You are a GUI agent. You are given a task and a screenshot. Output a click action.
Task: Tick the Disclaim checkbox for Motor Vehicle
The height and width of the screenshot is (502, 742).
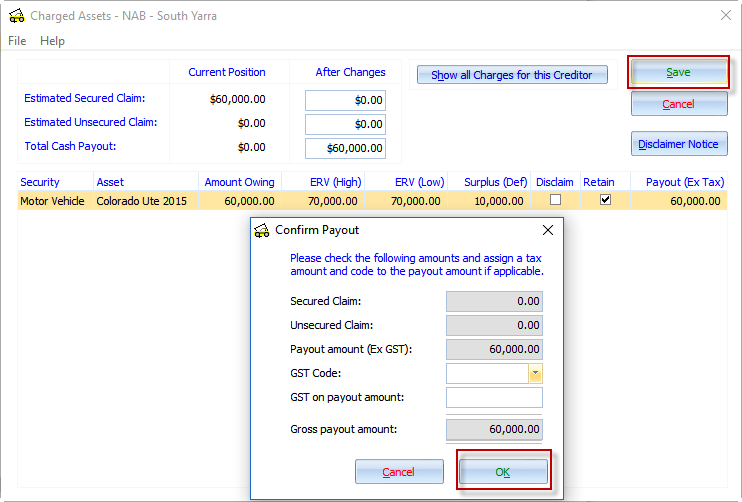coord(556,200)
